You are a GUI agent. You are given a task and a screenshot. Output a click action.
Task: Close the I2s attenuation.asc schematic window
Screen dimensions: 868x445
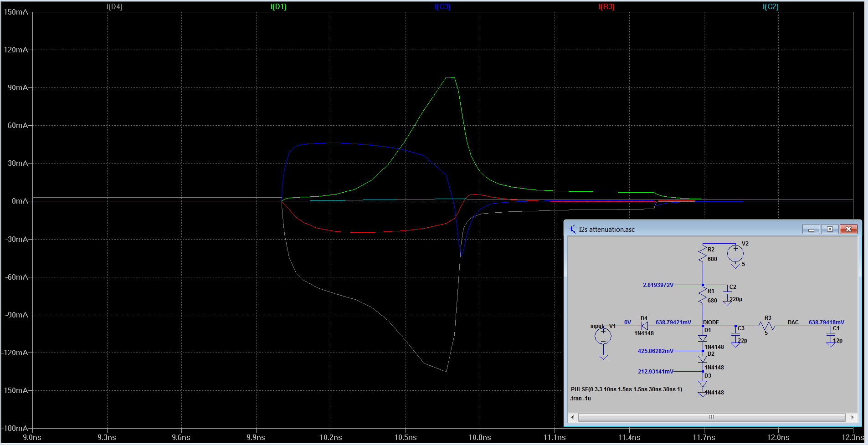coord(848,229)
